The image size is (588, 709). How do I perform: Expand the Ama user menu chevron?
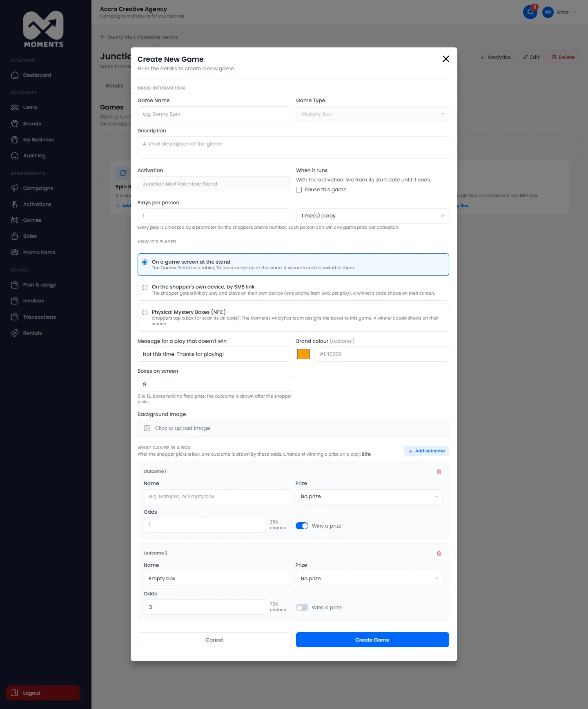tap(575, 12)
